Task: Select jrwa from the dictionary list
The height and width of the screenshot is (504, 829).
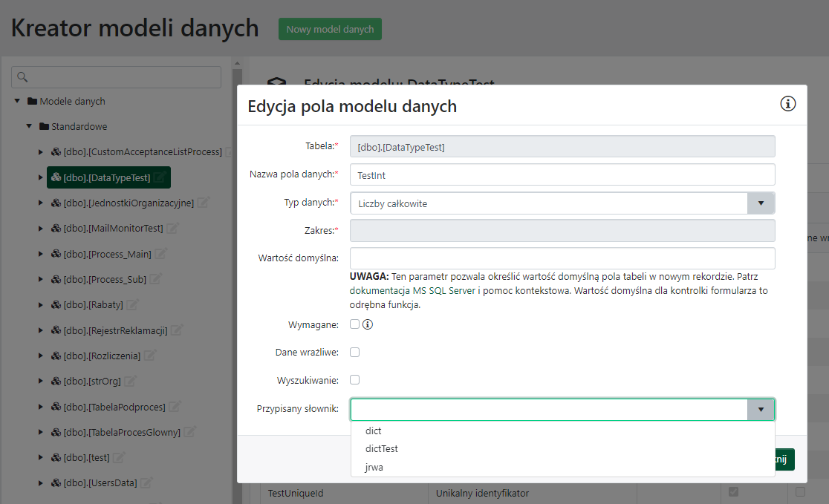Action: pyautogui.click(x=373, y=467)
